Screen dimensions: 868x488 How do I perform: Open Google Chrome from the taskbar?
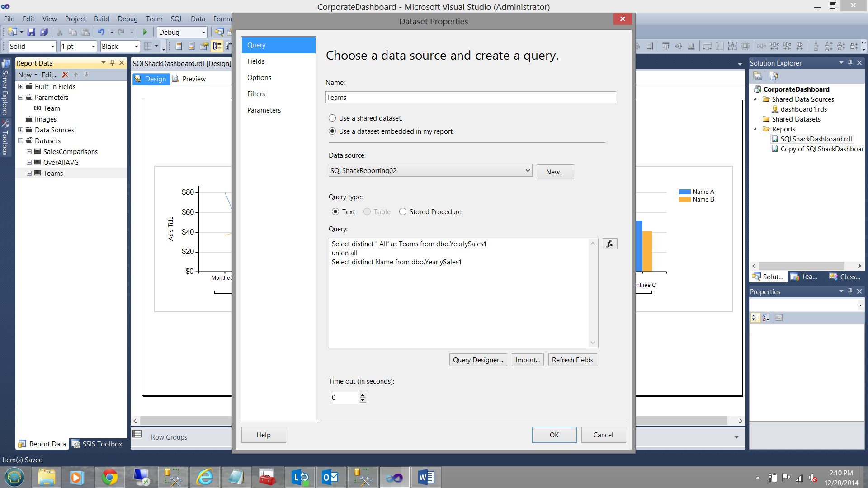coord(109,477)
